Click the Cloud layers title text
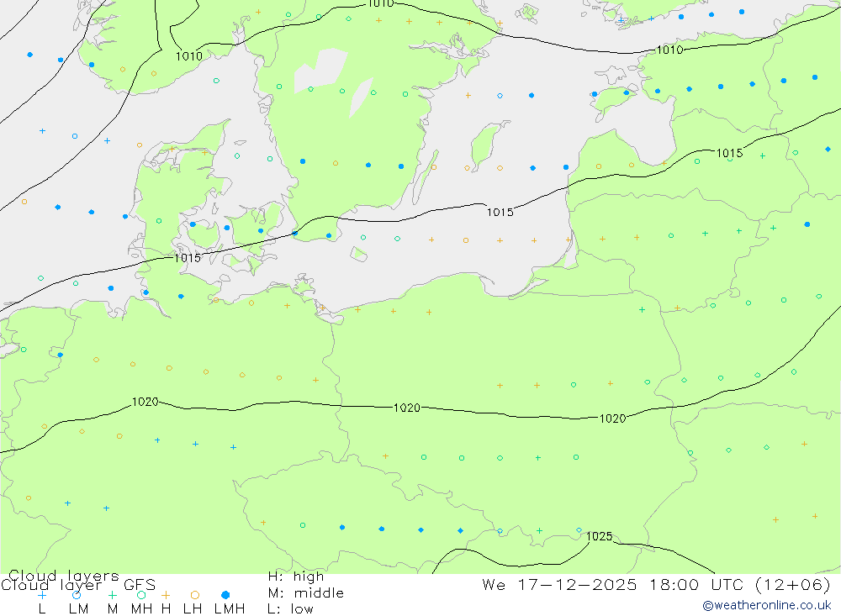Image resolution: width=841 pixels, height=616 pixels. [x=64, y=576]
